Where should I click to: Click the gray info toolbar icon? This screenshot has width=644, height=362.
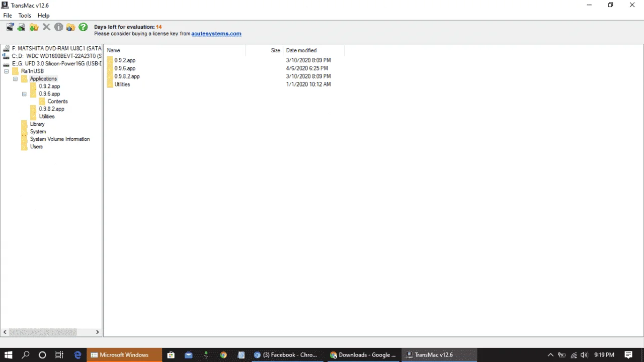point(59,27)
